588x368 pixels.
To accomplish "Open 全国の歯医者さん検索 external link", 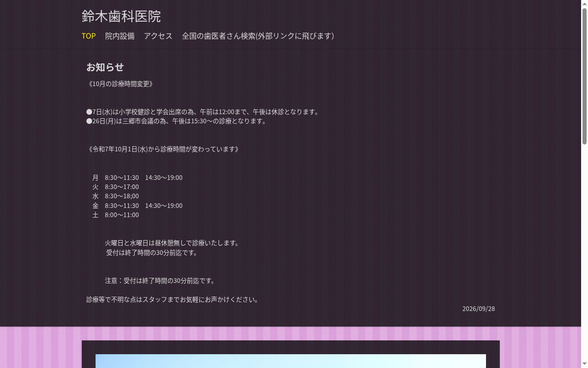I will [258, 36].
